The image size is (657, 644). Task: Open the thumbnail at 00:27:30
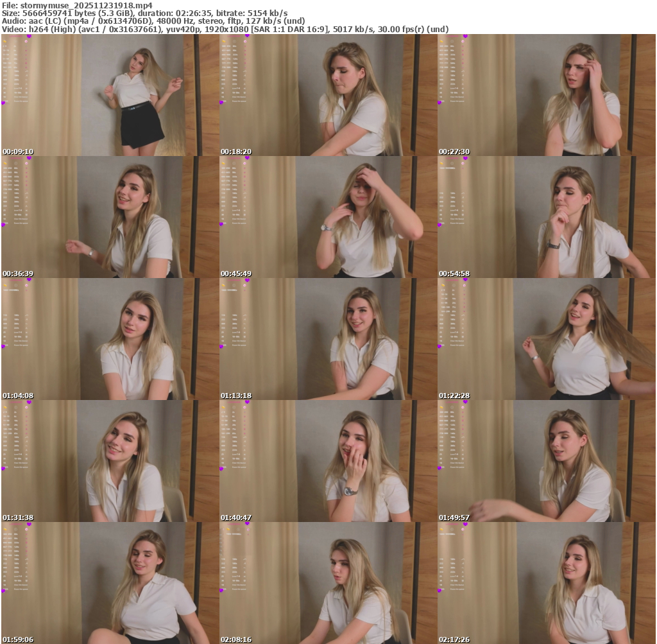(x=547, y=95)
